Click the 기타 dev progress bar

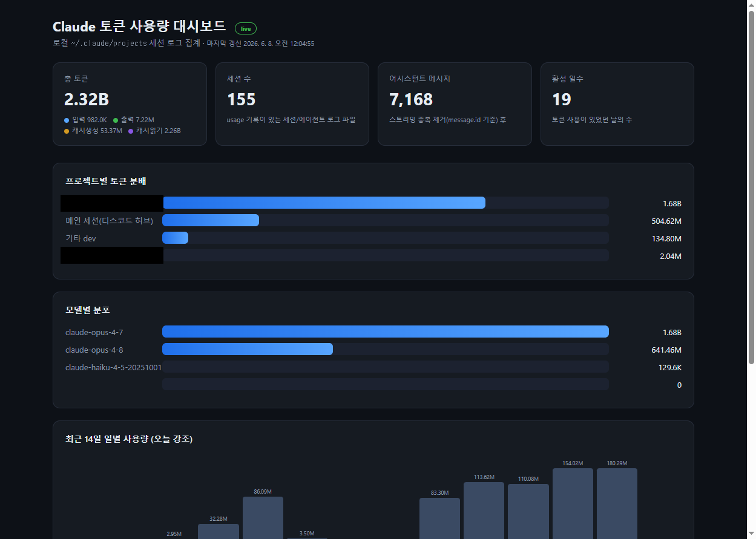[x=386, y=238]
